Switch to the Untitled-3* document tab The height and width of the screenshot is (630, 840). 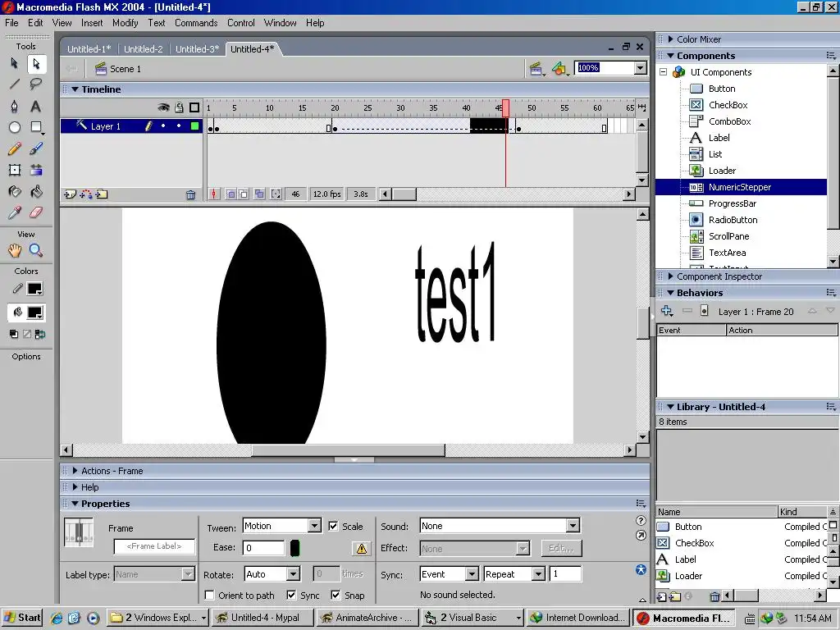click(197, 48)
